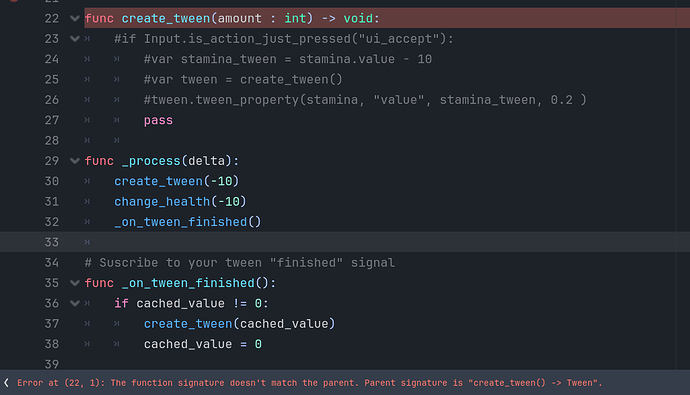690x395 pixels.
Task: Click line number 29 in the gutter
Action: point(51,161)
